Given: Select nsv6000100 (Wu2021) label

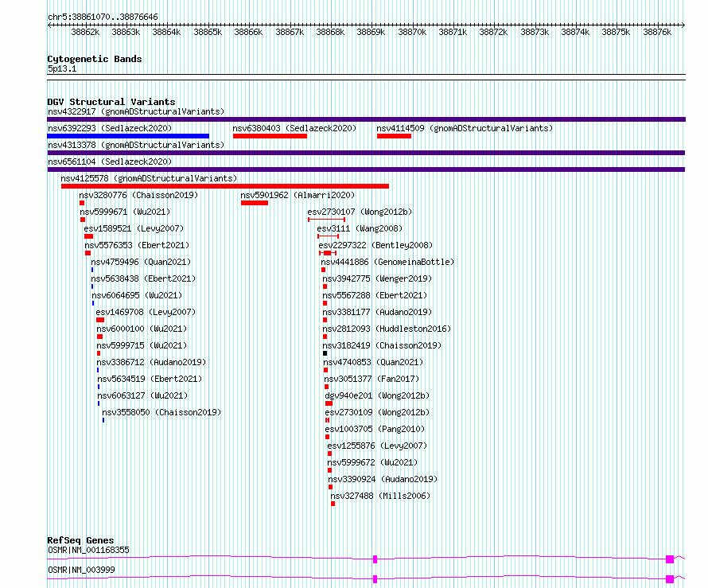Looking at the screenshot, I should (x=142, y=329).
